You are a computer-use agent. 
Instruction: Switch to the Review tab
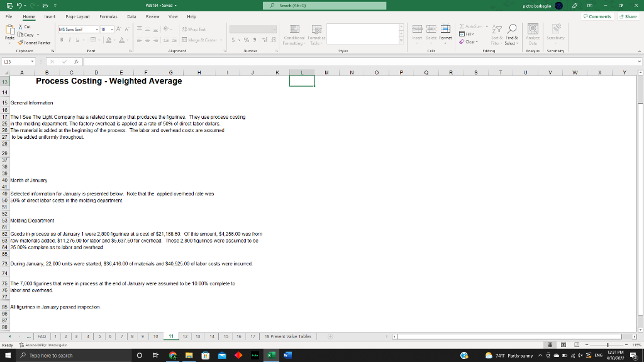pos(152,17)
